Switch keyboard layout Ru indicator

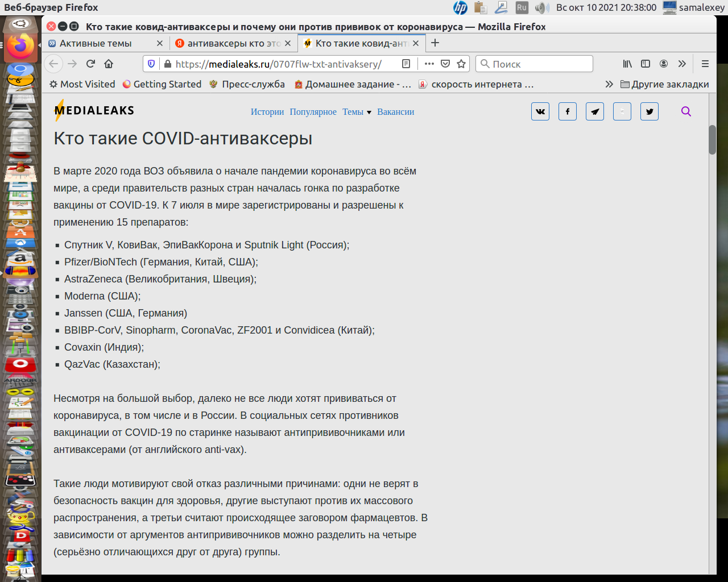pos(522,7)
